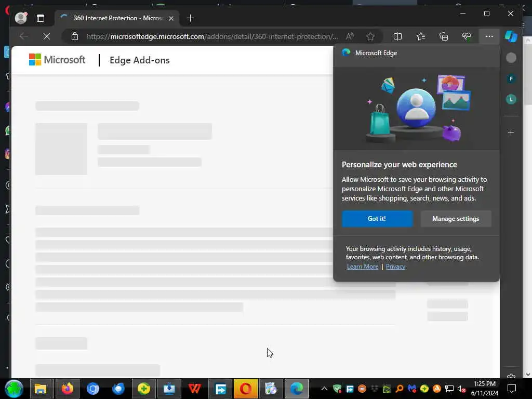Open Copilot sidebar icon

[511, 36]
